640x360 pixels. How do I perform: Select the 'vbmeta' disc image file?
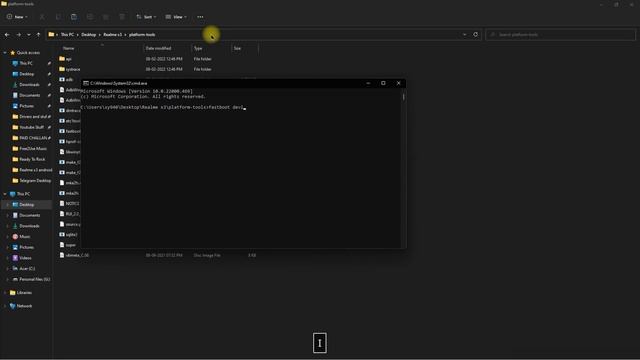point(77,255)
